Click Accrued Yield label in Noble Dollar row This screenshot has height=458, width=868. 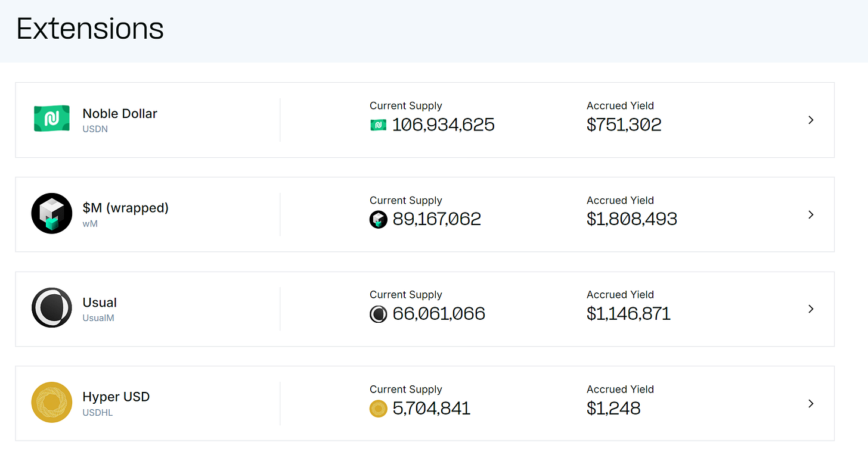point(620,106)
